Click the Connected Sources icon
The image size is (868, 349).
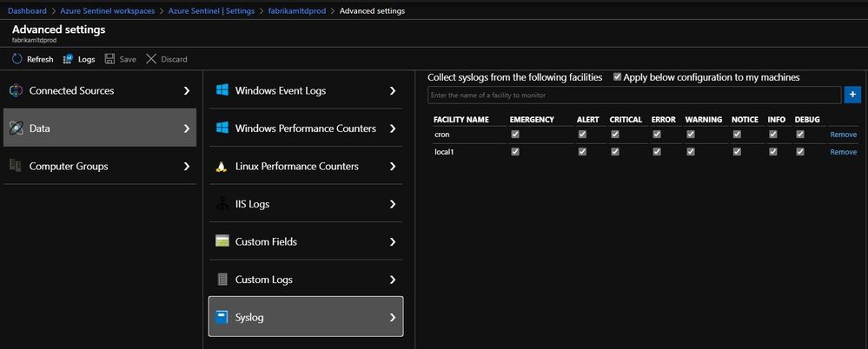pyautogui.click(x=16, y=90)
